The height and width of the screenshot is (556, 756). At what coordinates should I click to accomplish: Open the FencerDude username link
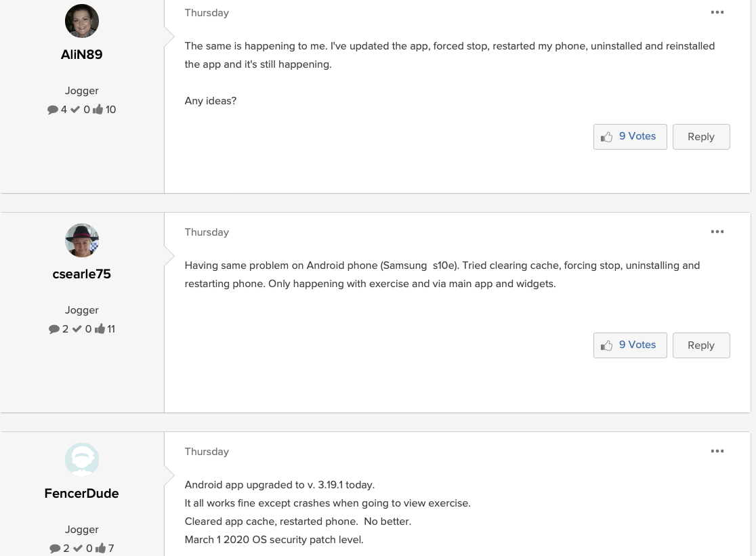pyautogui.click(x=82, y=494)
